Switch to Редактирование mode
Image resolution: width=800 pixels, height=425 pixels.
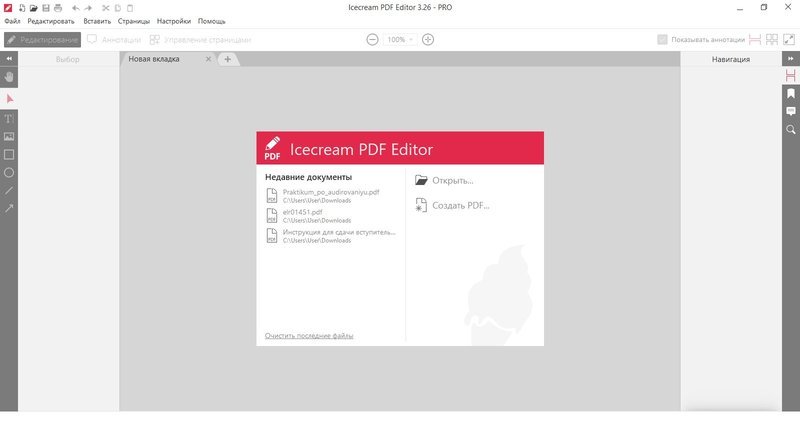[42, 39]
